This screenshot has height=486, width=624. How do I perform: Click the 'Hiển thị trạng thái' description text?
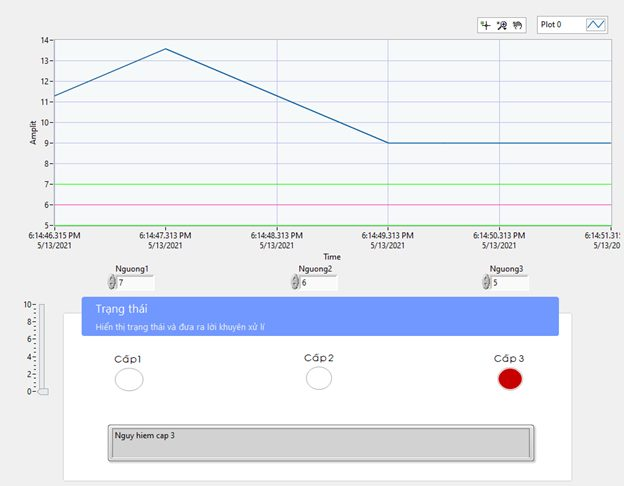[x=180, y=327]
